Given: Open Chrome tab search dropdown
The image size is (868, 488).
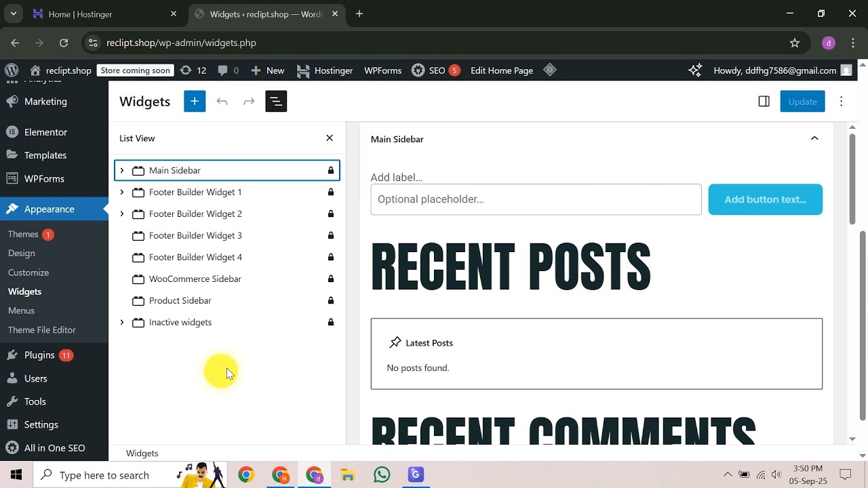Looking at the screenshot, I should pos(13,14).
